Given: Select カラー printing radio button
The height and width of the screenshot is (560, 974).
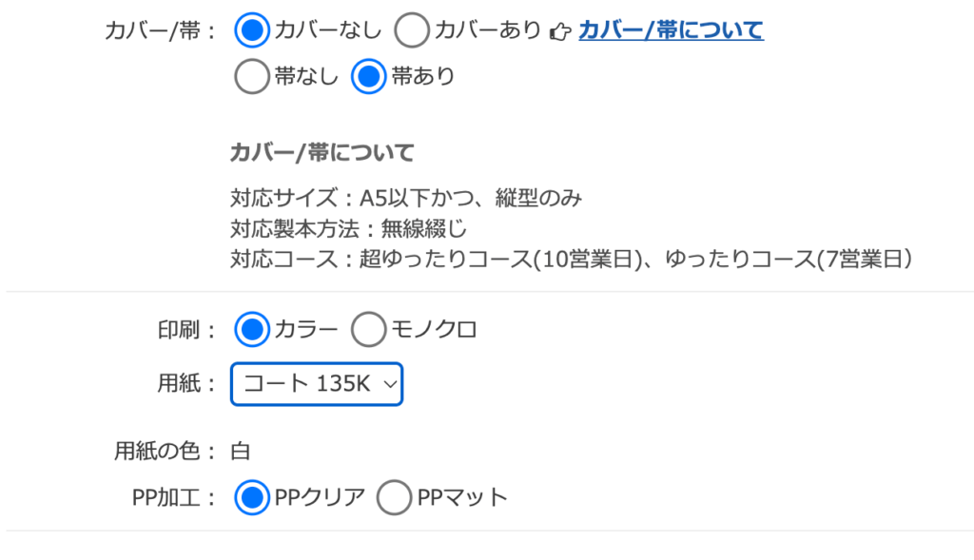Looking at the screenshot, I should tap(252, 330).
